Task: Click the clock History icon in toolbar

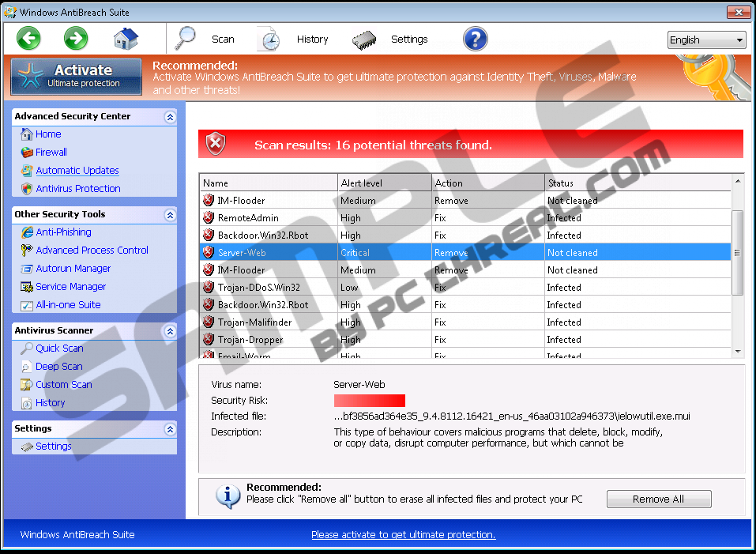Action: pyautogui.click(x=269, y=40)
